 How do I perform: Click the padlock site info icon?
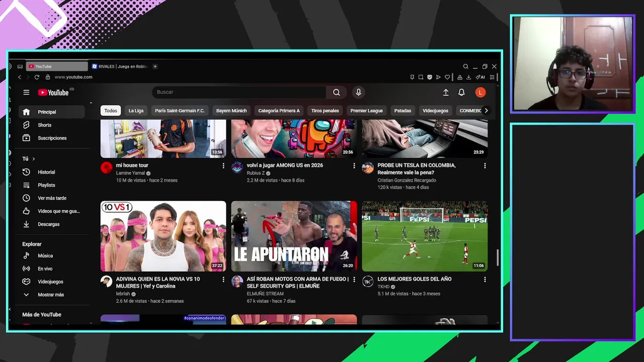48,77
